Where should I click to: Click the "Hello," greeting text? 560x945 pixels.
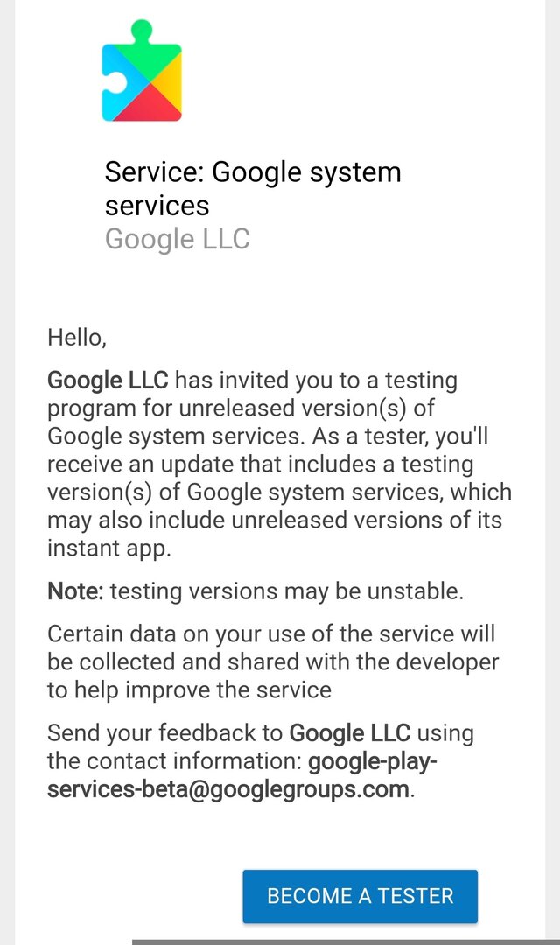coord(77,336)
